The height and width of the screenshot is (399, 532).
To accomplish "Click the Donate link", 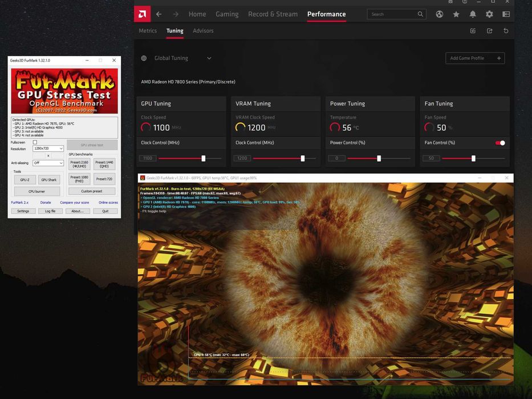I will pos(46,203).
